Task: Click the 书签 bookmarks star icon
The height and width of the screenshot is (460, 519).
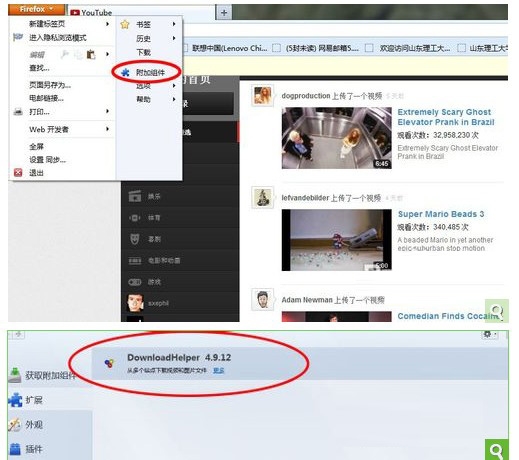Action: coord(125,24)
